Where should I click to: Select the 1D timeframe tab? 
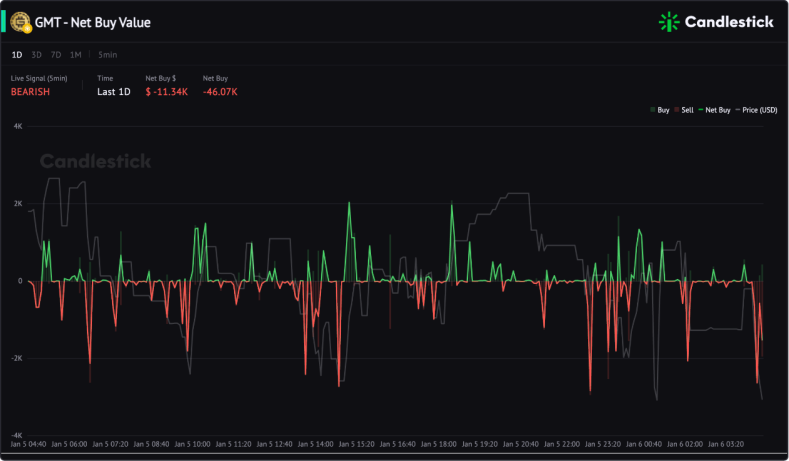click(x=17, y=55)
